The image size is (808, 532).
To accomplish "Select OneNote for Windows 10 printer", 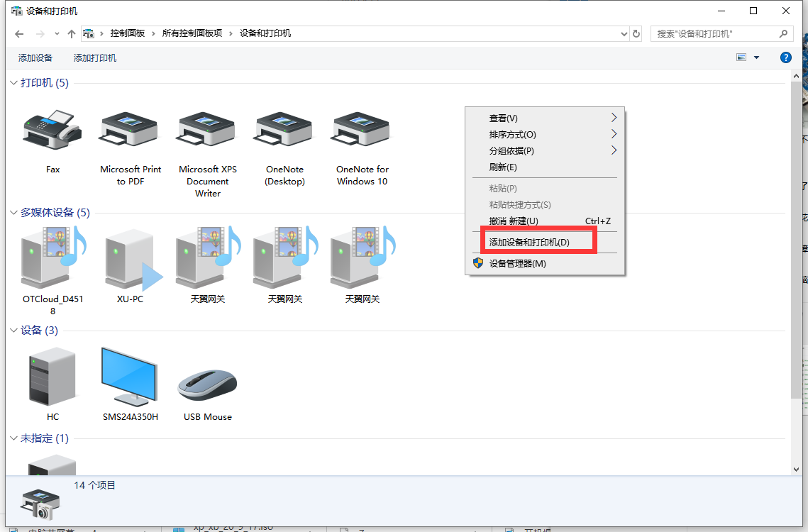I will (x=362, y=130).
